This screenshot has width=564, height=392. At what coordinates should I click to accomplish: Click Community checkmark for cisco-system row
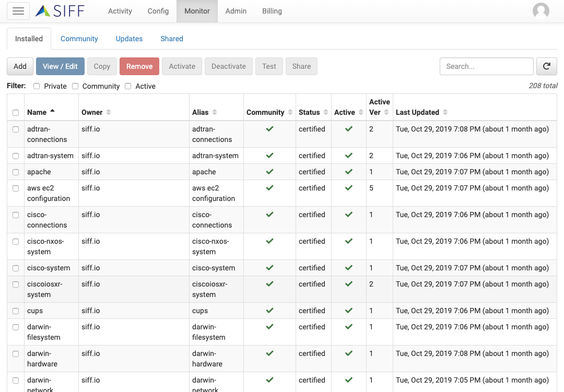click(x=270, y=268)
